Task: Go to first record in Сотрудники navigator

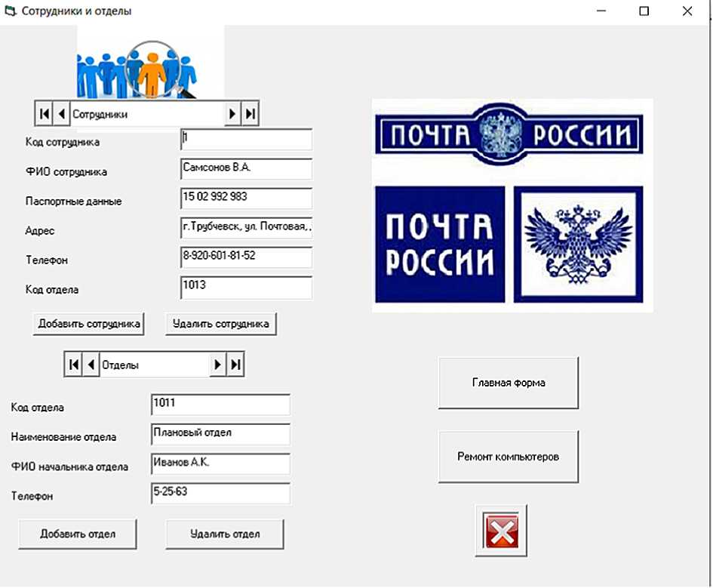Action: click(x=44, y=113)
